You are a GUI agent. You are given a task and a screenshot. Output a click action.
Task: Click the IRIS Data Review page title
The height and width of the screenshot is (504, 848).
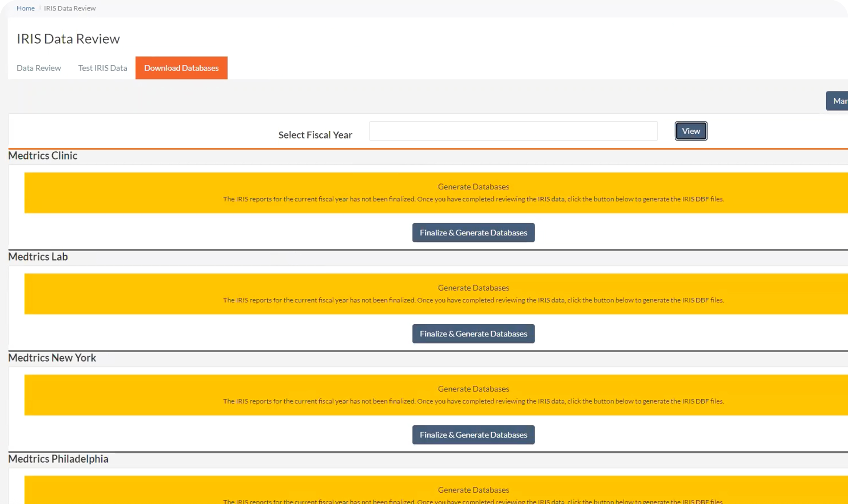pos(68,39)
